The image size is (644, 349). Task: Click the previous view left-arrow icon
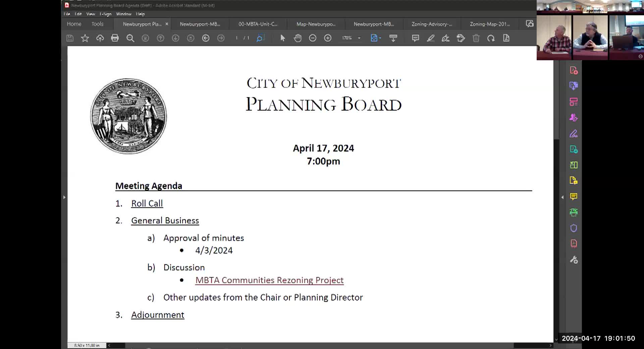click(206, 38)
